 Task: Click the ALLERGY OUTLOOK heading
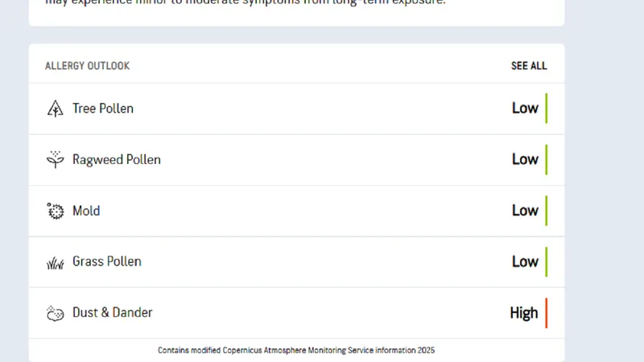87,66
